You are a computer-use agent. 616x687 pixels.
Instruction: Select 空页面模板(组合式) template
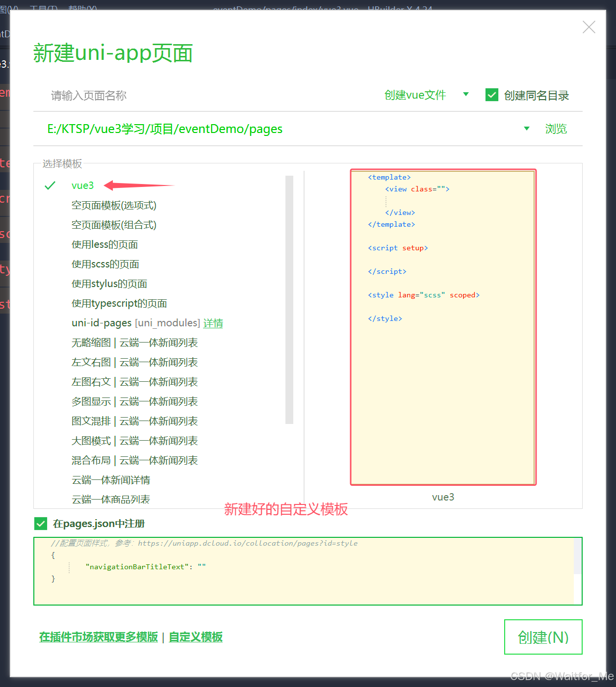click(114, 225)
